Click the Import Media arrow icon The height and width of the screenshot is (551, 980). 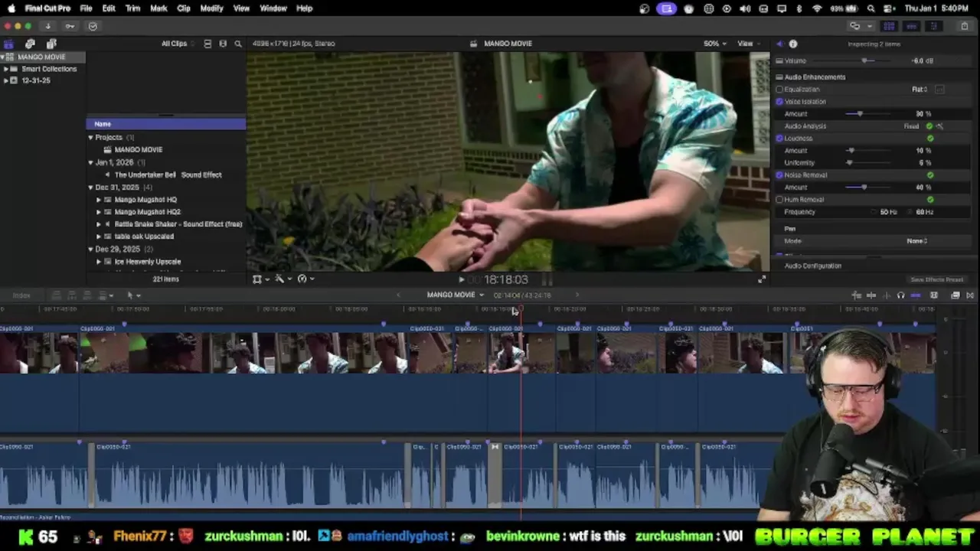[x=47, y=26]
